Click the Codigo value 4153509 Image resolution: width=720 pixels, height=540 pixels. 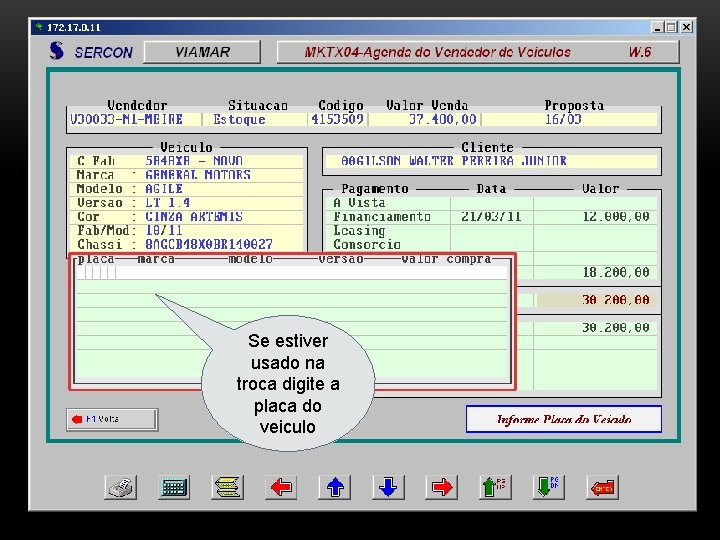tap(338, 119)
